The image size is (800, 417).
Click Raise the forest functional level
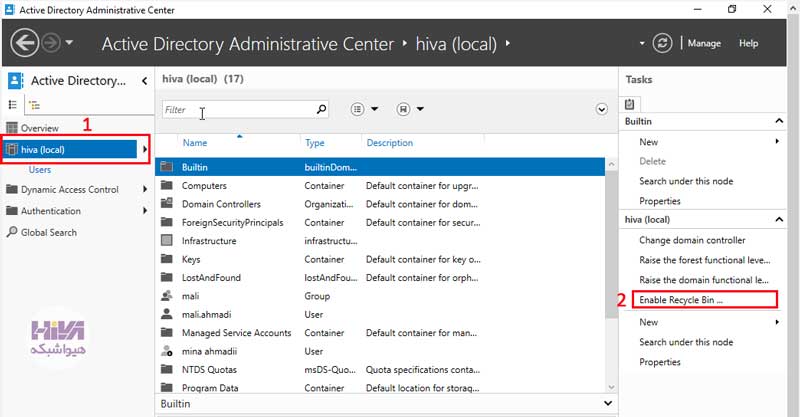point(705,260)
